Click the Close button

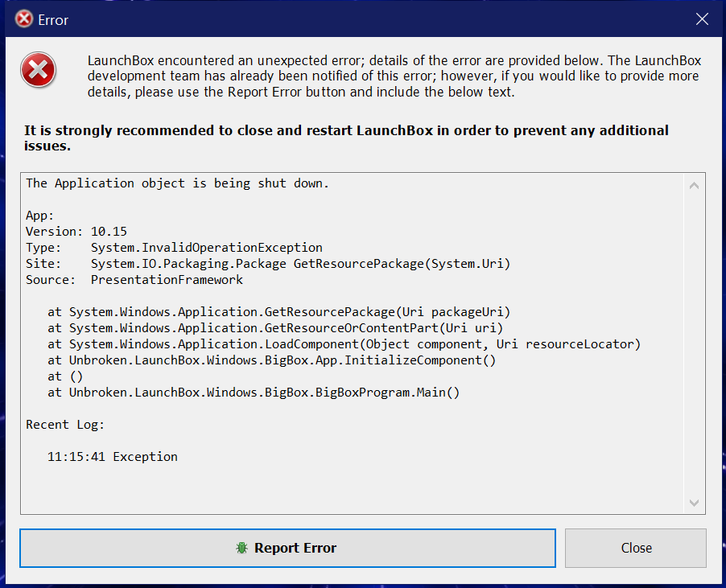(636, 548)
